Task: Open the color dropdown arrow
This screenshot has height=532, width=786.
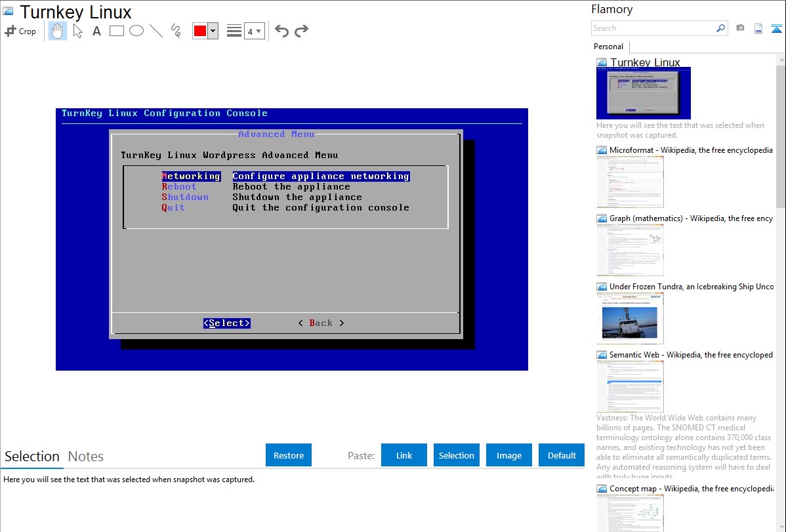Action: pyautogui.click(x=213, y=31)
